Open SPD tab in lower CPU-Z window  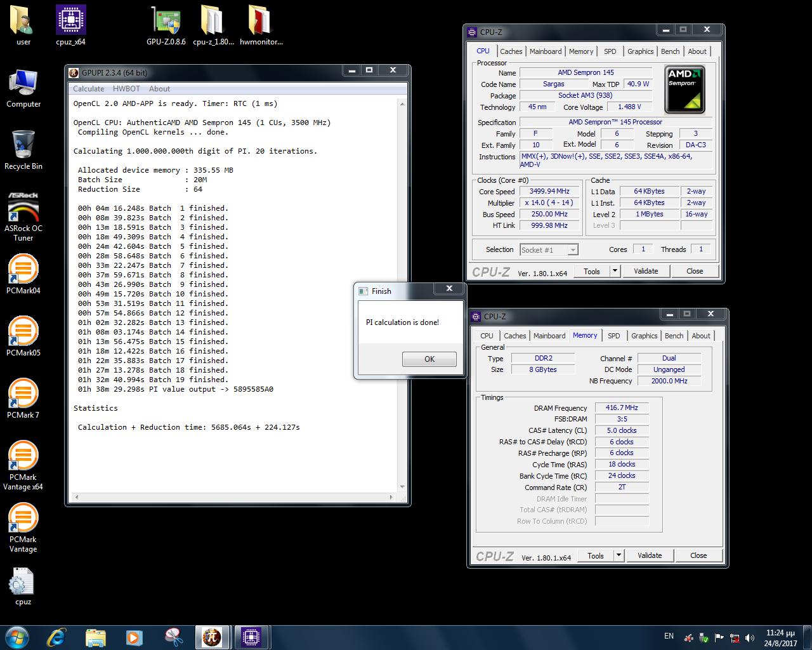[613, 336]
